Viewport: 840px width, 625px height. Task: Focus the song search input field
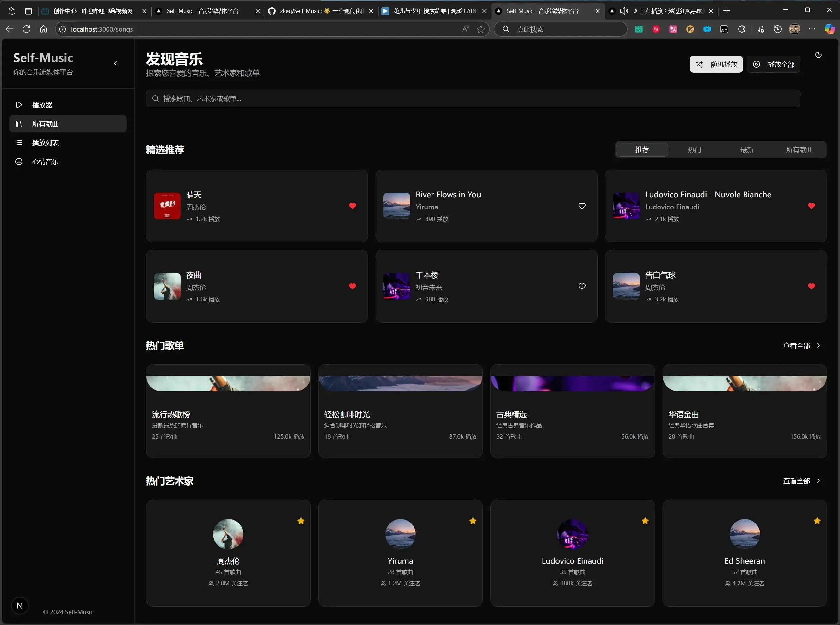pos(473,98)
